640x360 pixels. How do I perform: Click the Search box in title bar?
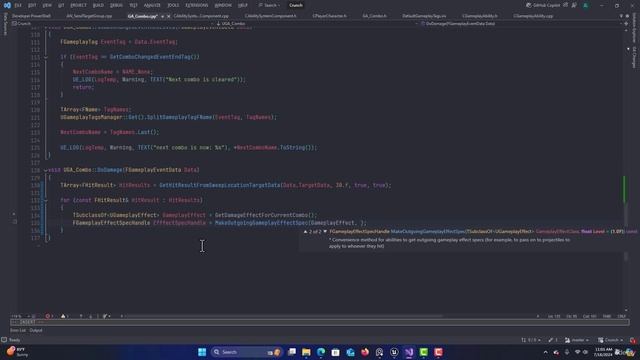(x=269, y=5)
